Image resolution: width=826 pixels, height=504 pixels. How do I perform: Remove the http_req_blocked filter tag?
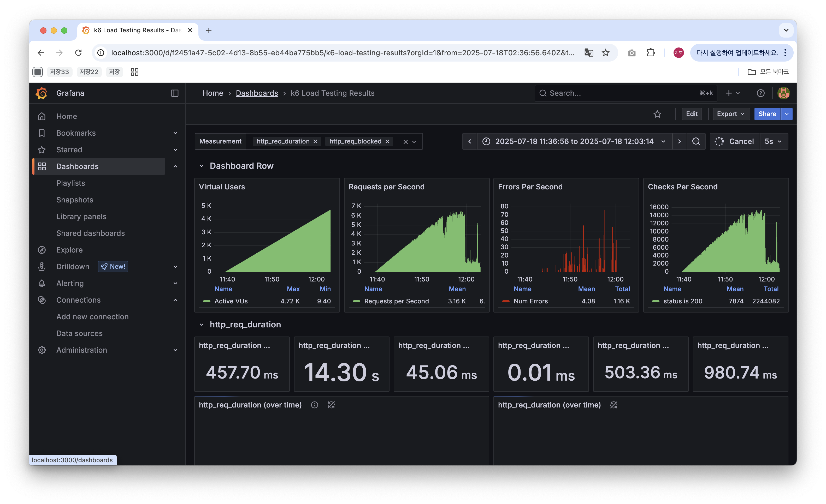point(387,141)
